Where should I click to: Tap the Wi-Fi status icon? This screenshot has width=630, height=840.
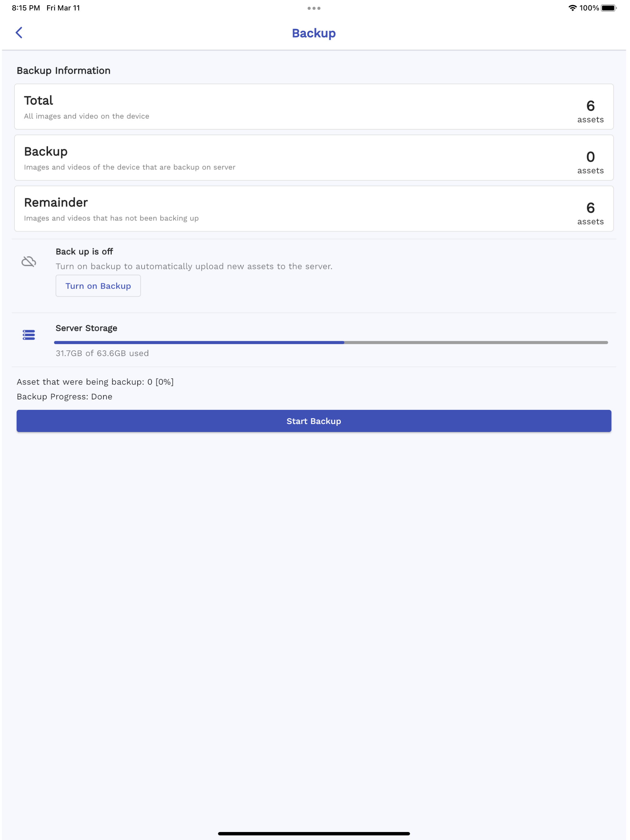coord(572,7)
